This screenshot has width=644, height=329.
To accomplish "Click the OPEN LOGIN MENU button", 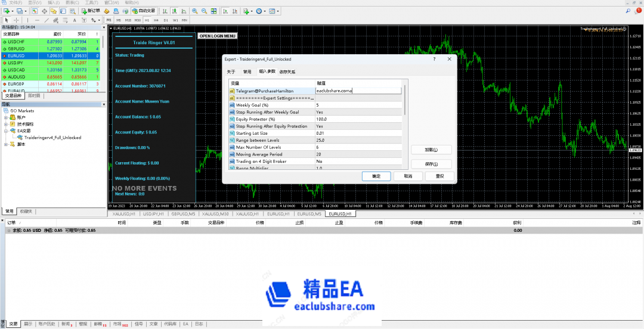I will (x=217, y=36).
